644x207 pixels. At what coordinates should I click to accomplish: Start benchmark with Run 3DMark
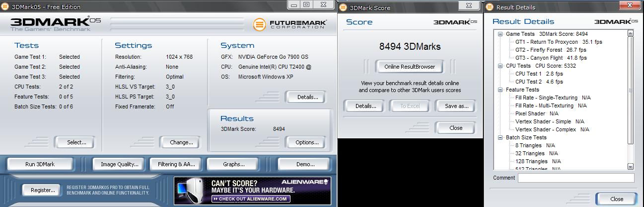40,164
